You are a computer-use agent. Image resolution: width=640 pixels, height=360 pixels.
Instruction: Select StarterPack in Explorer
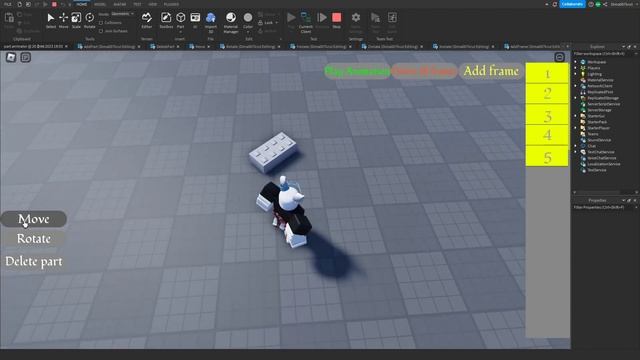click(597, 122)
